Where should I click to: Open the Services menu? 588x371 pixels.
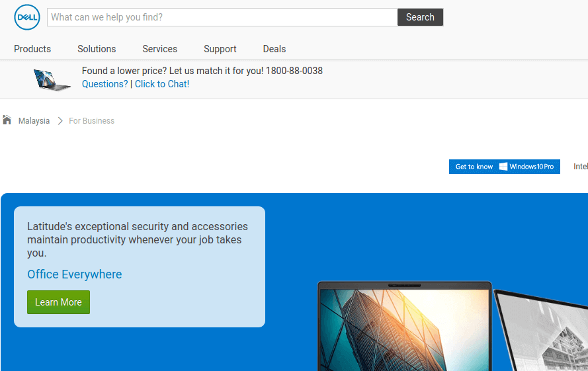pyautogui.click(x=160, y=49)
